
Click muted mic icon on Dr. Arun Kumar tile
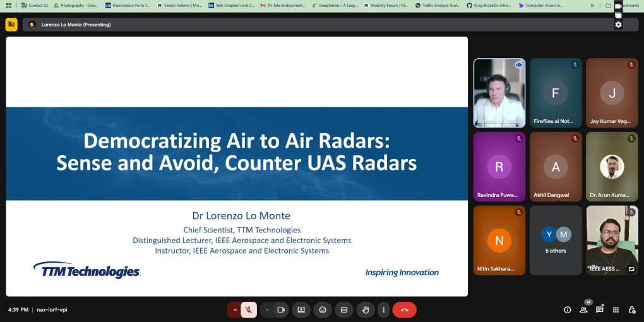[x=631, y=139]
